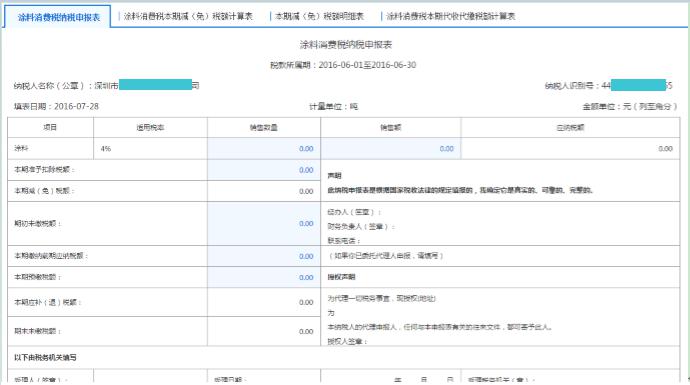
Task: Select the 本期准予扣除税额 label
Action: coord(44,170)
